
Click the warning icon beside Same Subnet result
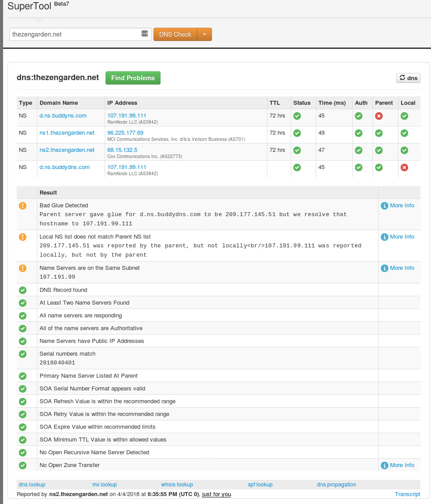[x=22, y=268]
